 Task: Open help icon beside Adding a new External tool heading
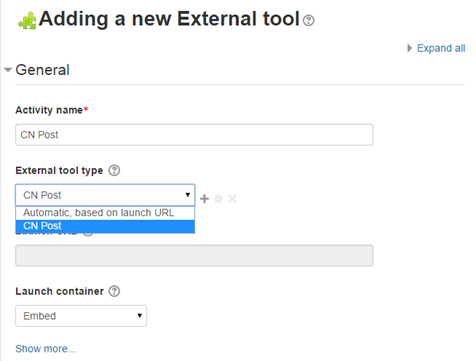(x=308, y=20)
